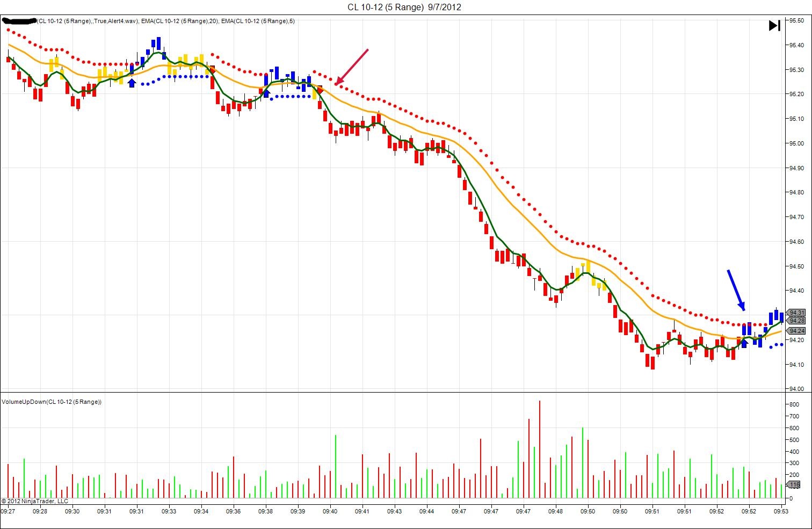Select the tall green volume bar near 09:40
Image resolution: width=812 pixels, height=529 pixels.
pos(336,467)
